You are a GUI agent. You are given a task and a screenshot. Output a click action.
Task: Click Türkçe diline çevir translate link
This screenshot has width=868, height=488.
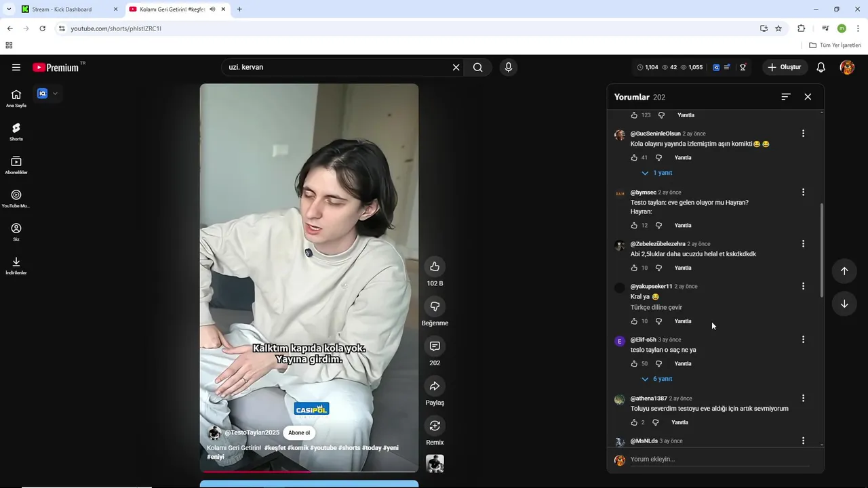656,308
